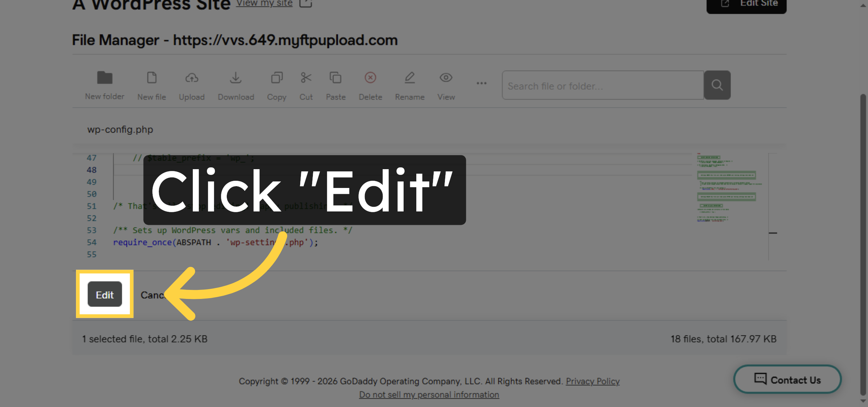Open Do not sell my personal information

429,394
